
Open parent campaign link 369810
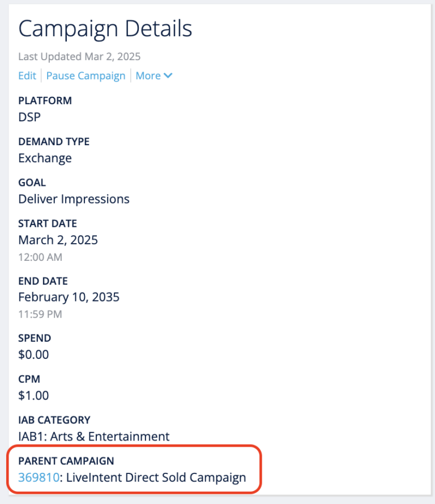point(37,477)
